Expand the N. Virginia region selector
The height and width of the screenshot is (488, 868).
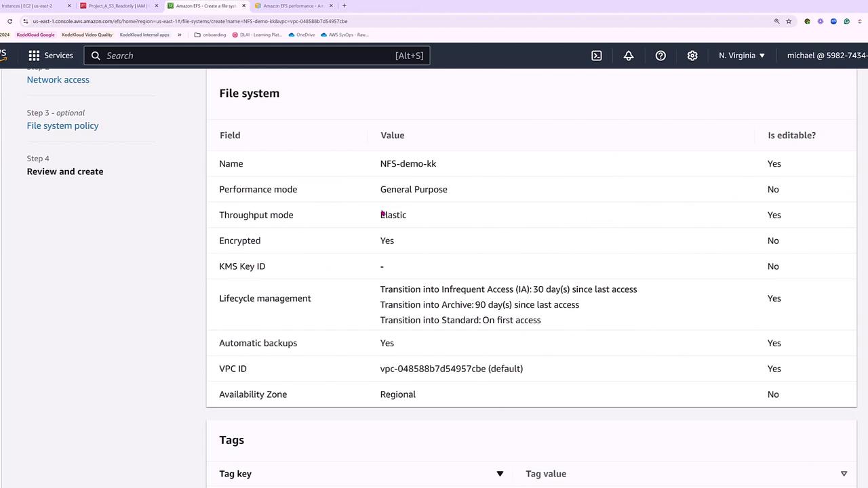[x=742, y=56]
